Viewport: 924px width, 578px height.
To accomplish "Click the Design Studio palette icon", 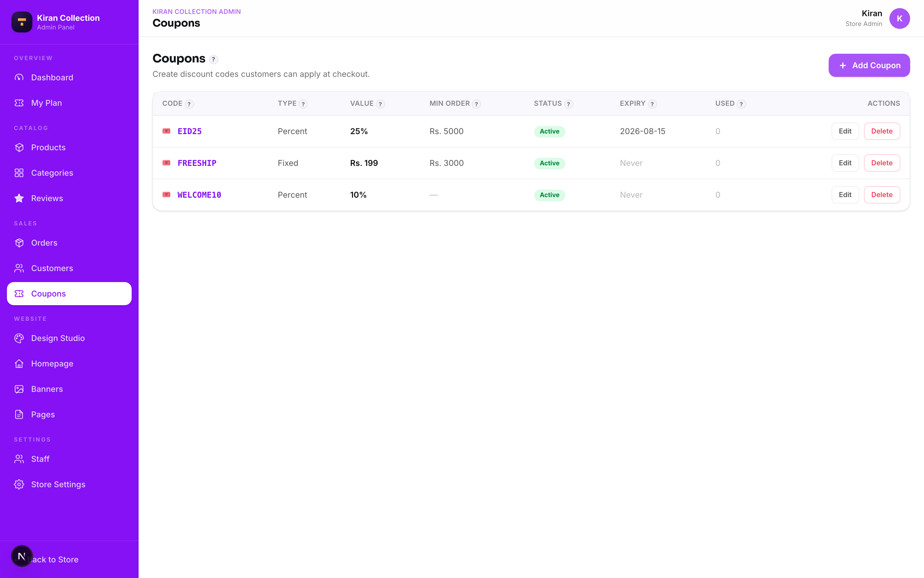I will tap(19, 338).
